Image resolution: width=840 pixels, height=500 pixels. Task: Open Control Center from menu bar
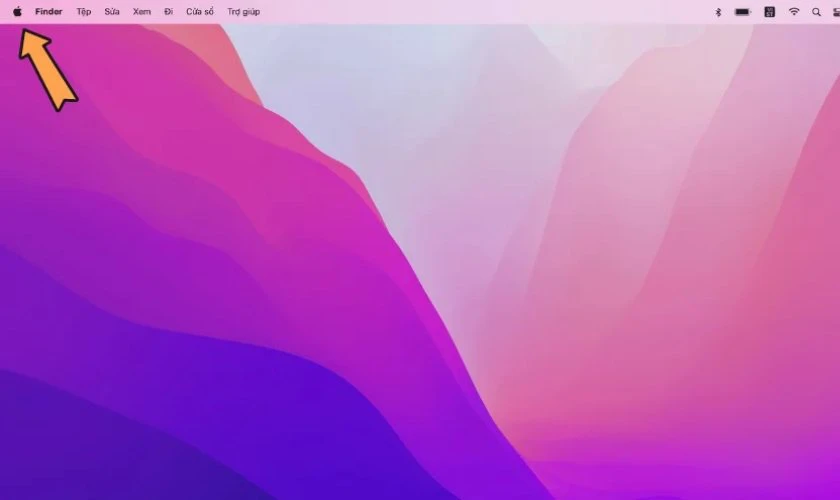[x=835, y=12]
